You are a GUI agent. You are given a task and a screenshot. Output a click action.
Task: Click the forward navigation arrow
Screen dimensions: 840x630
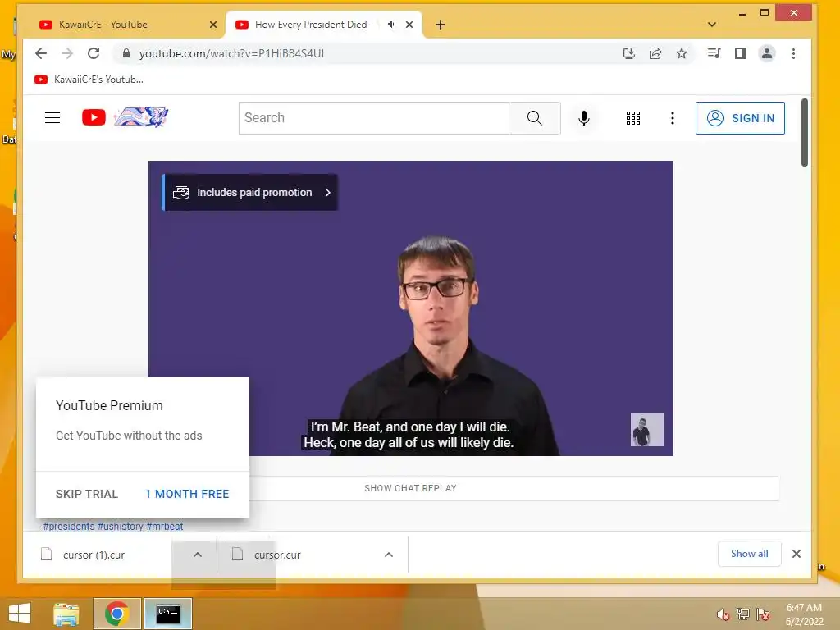point(67,53)
